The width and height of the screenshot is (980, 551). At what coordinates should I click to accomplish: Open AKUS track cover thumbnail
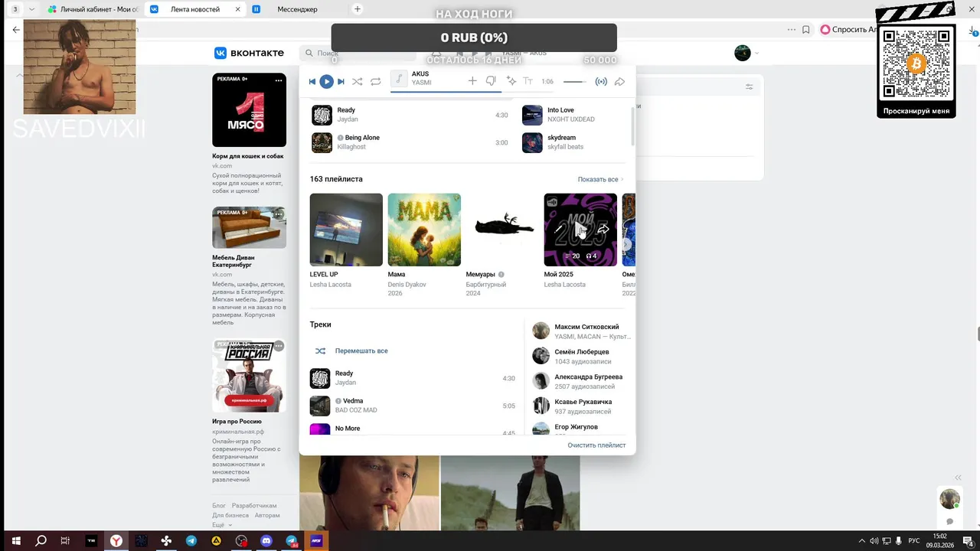click(x=398, y=80)
